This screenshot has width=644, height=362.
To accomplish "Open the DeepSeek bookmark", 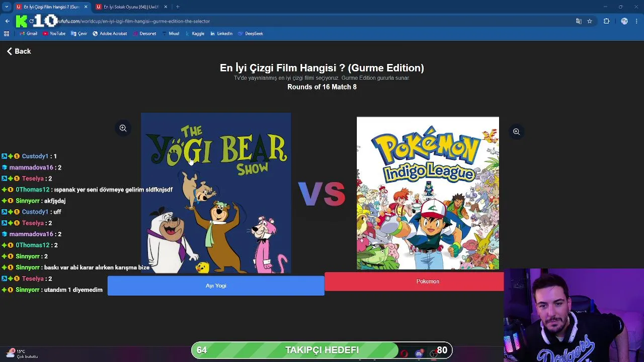I will coord(251,34).
